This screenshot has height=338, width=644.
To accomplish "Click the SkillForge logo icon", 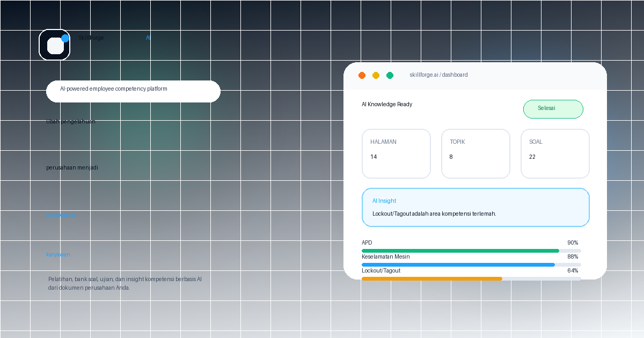I will (54, 45).
